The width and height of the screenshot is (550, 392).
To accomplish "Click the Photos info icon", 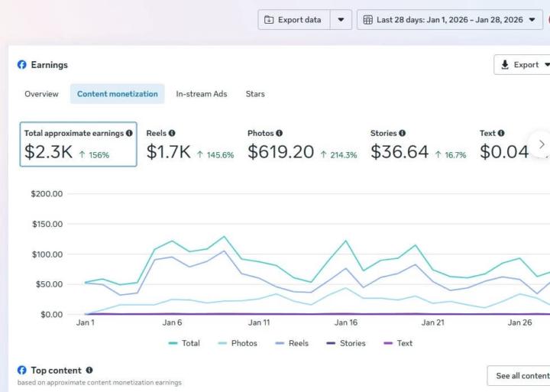I will tap(279, 133).
